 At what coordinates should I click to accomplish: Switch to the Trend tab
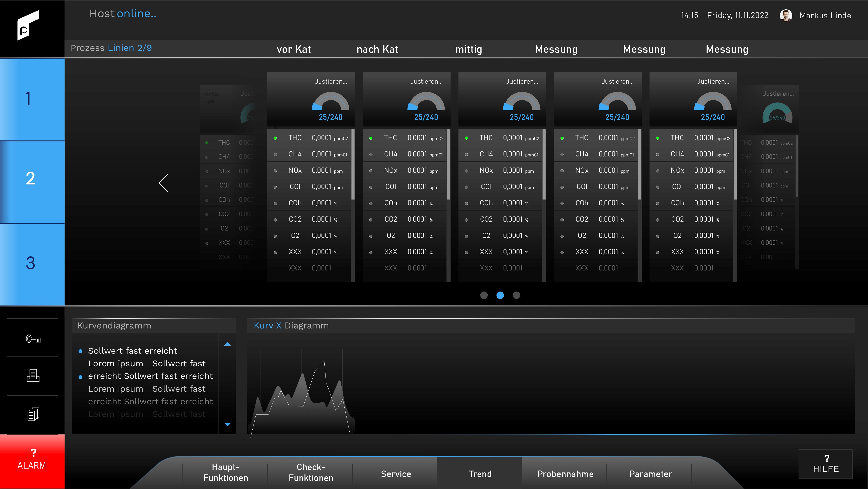pyautogui.click(x=480, y=474)
